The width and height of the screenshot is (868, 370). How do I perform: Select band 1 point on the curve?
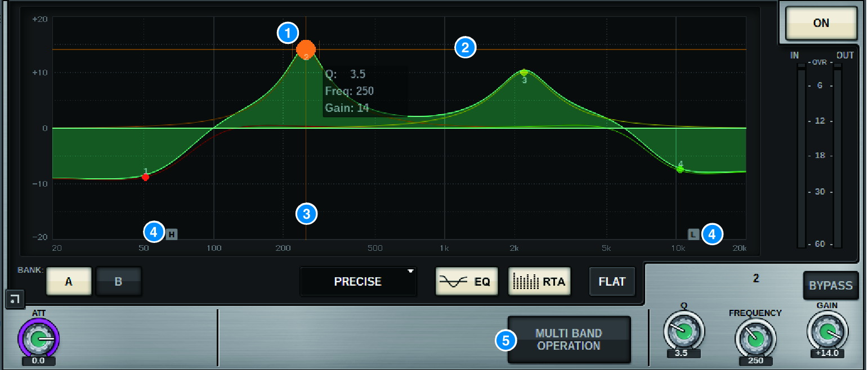146,177
